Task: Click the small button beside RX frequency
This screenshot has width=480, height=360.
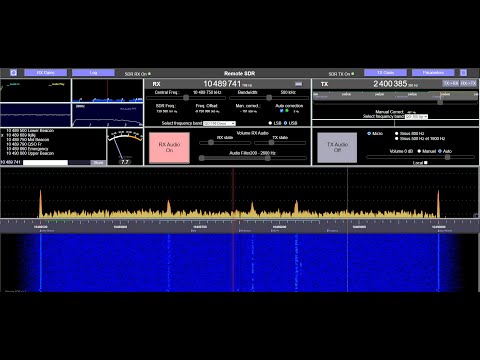Action: coord(298,84)
